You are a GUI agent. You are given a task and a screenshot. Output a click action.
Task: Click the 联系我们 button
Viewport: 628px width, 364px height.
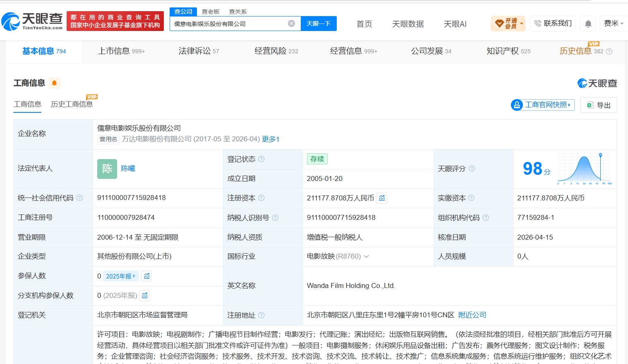(553, 24)
